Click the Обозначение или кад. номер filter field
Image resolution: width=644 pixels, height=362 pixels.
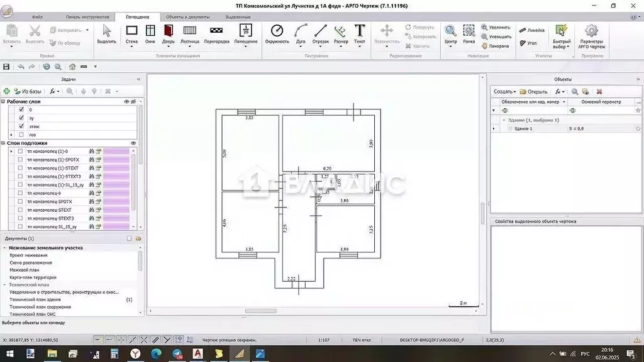(x=533, y=110)
